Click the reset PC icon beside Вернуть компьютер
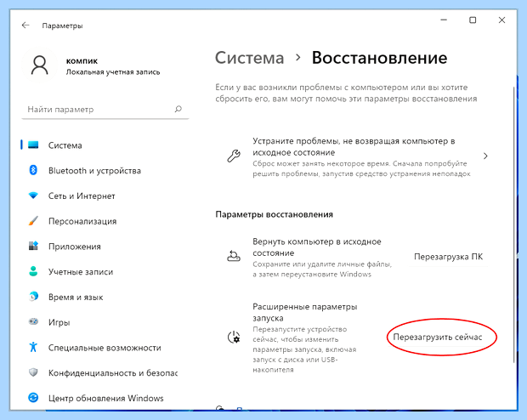This screenshot has width=527, height=420. coord(234,256)
